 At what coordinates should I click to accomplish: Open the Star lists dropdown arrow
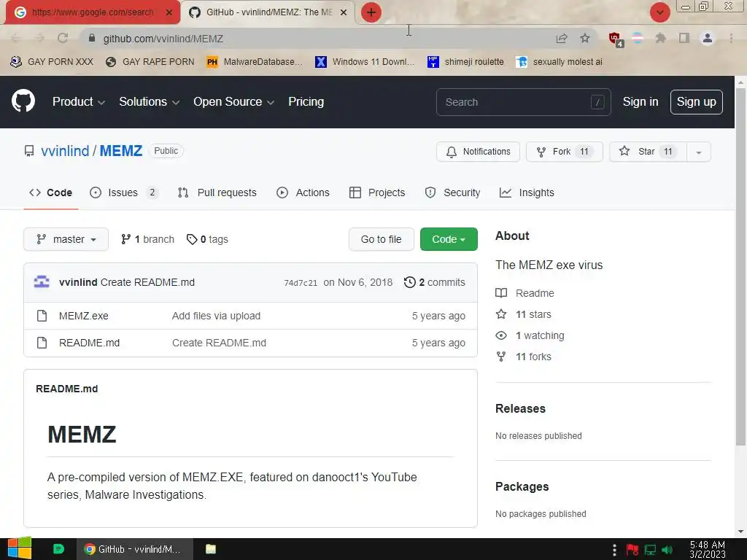click(x=698, y=152)
